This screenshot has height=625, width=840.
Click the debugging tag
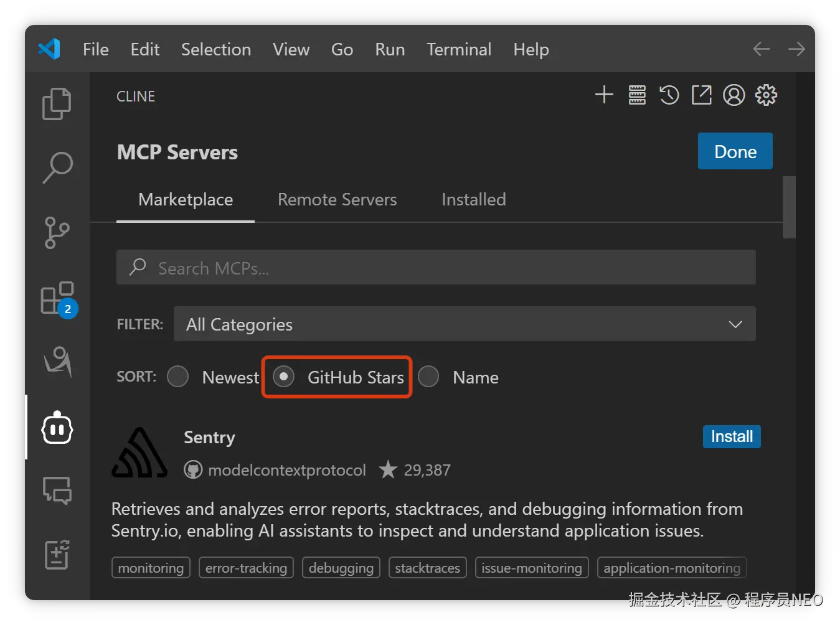[341, 568]
